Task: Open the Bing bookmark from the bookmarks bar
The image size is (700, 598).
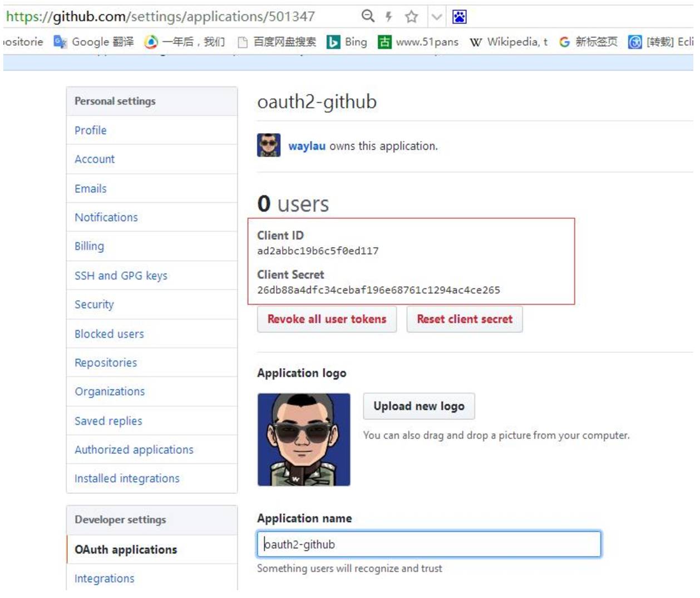Action: pyautogui.click(x=334, y=42)
